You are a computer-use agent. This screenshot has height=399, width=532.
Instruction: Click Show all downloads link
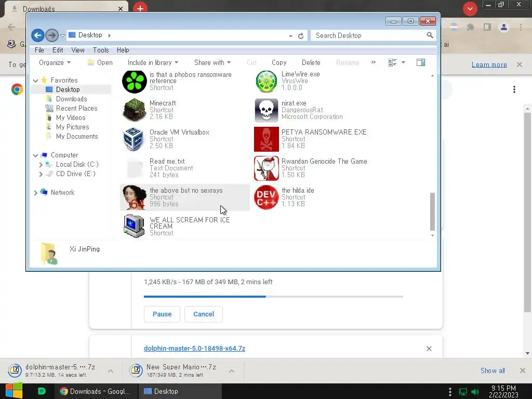tap(493, 371)
